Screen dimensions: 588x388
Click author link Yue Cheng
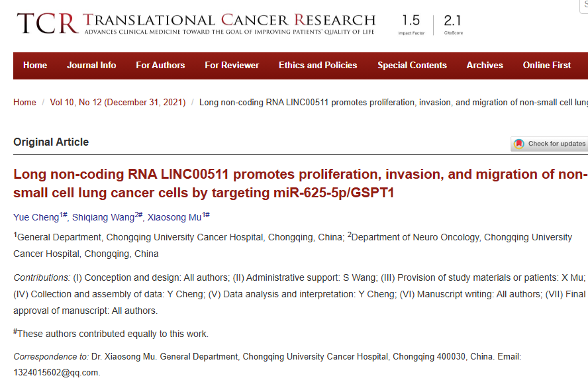36,217
